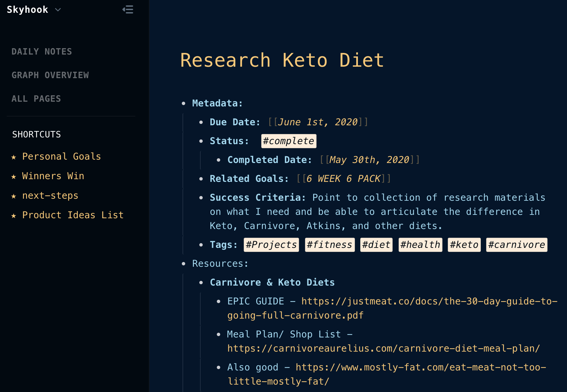Open the All Pages list
This screenshot has height=392, width=567.
point(36,99)
